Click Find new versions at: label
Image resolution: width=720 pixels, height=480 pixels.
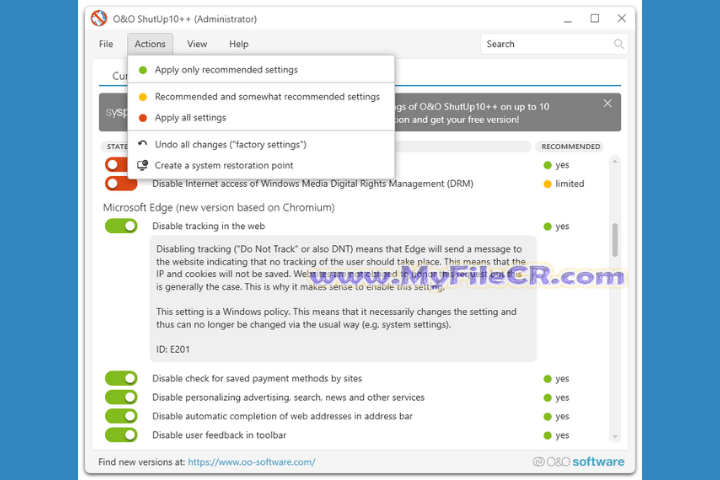(x=141, y=462)
